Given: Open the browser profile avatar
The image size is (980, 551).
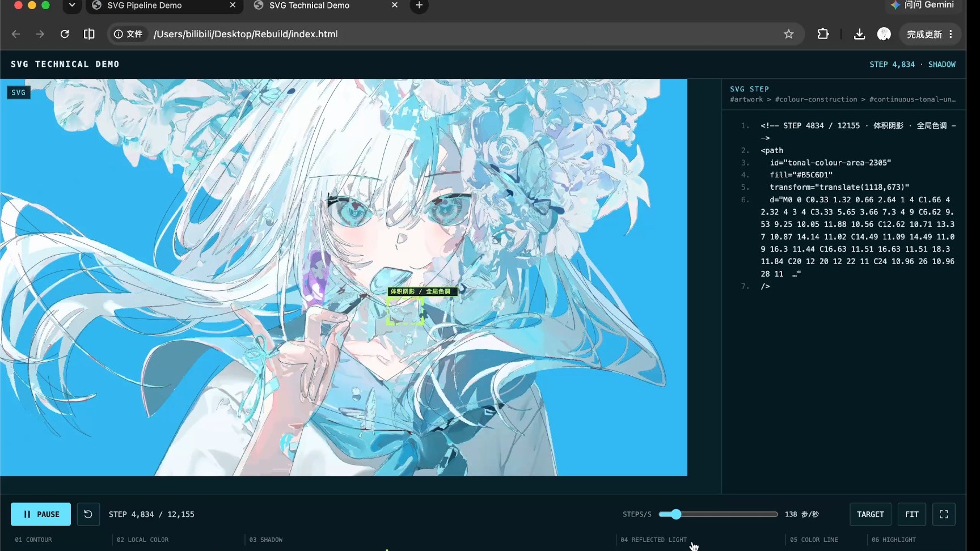Looking at the screenshot, I should (884, 34).
